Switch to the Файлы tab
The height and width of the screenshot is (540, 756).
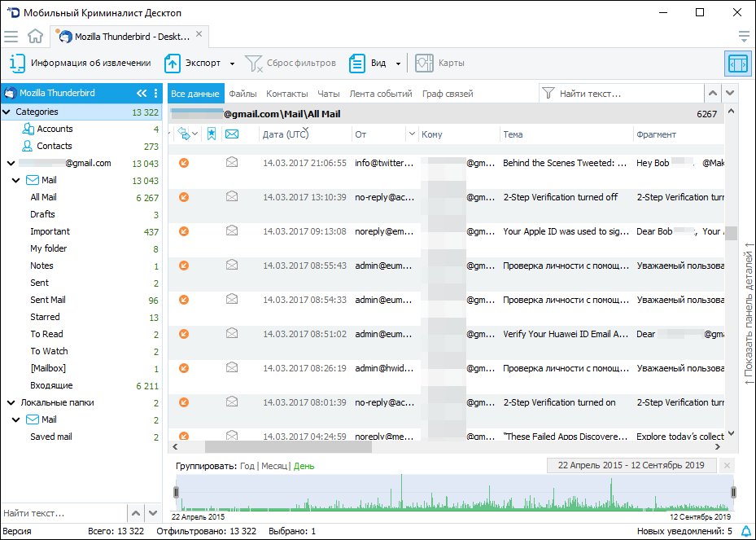(x=243, y=94)
